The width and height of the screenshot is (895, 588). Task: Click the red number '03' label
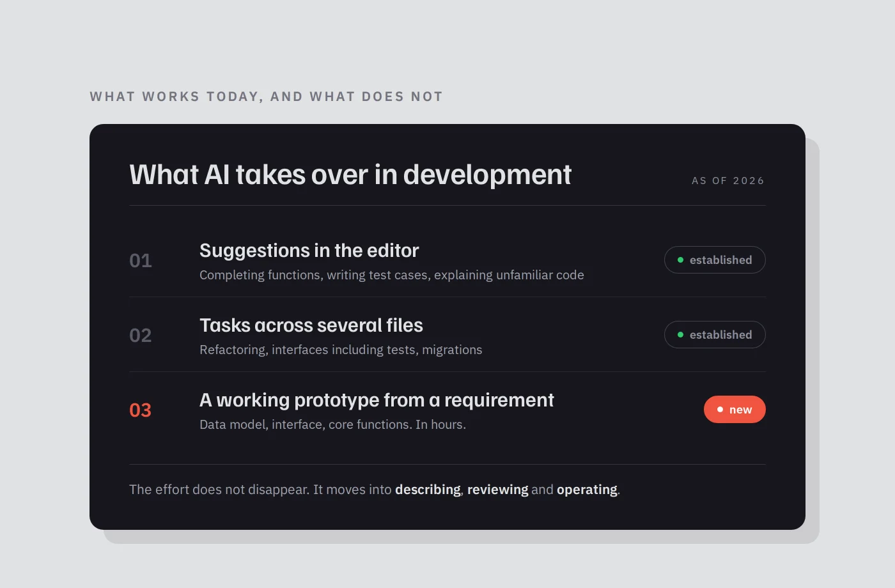coord(141,410)
